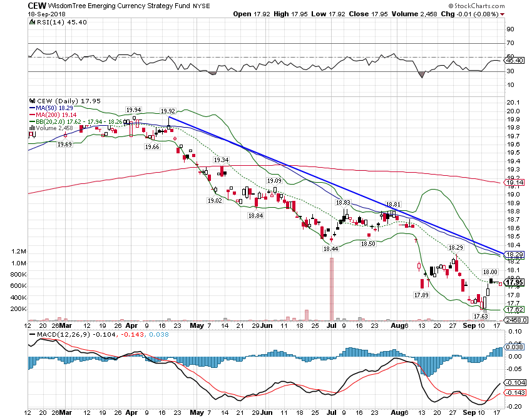Click the -0.143 MACD signal axis flag
The width and height of the screenshot is (532, 418).
click(x=516, y=393)
